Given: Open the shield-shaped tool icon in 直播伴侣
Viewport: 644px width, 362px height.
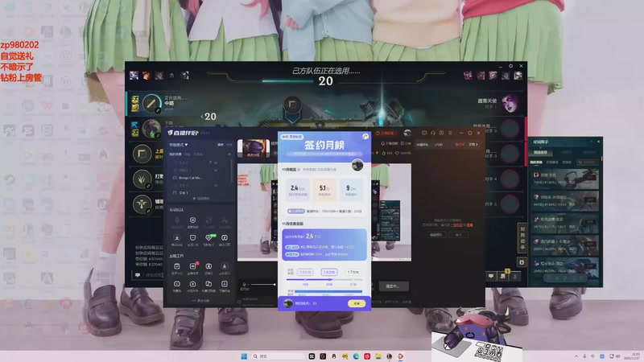Looking at the screenshot, I should [192, 237].
